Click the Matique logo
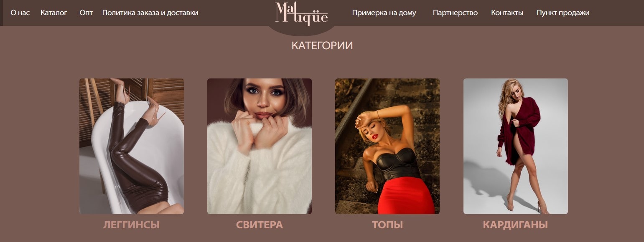The image size is (644, 242). coord(301,14)
